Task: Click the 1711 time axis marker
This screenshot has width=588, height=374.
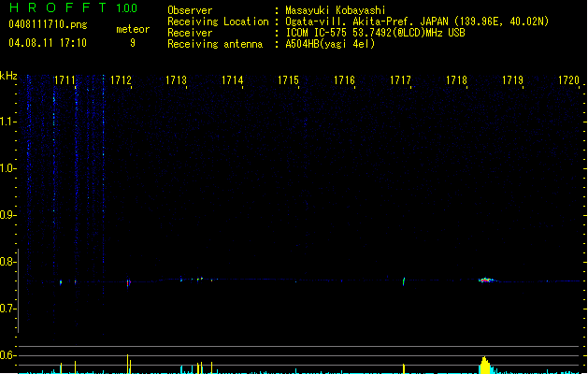Action: click(x=65, y=80)
